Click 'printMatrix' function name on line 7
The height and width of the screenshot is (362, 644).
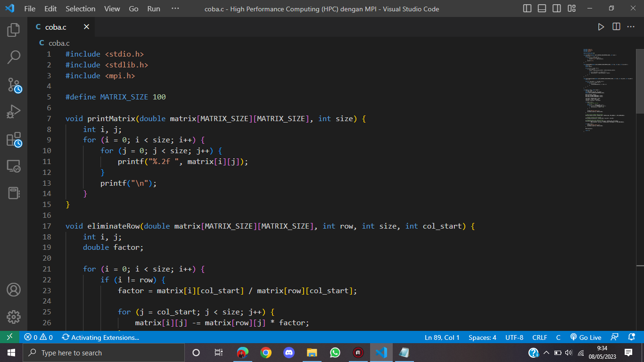(111, 119)
